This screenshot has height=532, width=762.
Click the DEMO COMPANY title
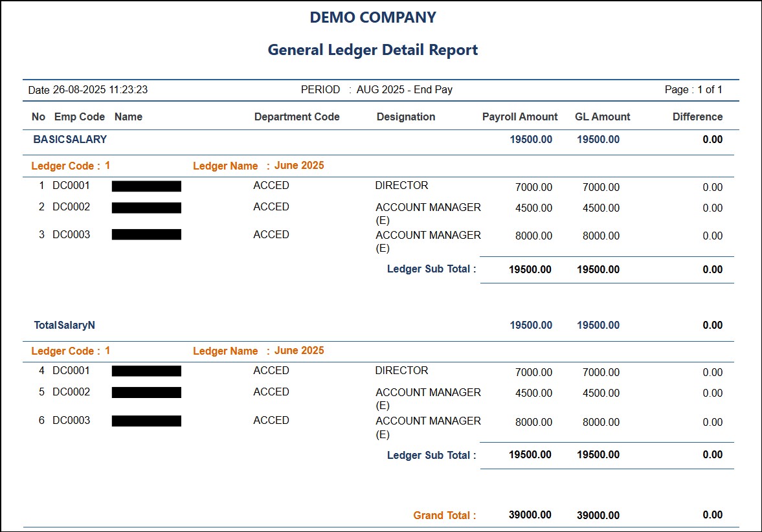373,17
